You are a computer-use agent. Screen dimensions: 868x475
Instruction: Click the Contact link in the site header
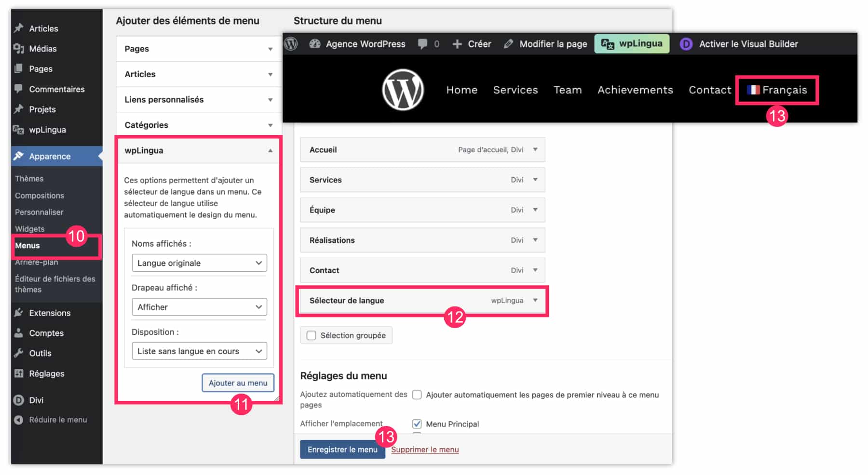pyautogui.click(x=710, y=90)
